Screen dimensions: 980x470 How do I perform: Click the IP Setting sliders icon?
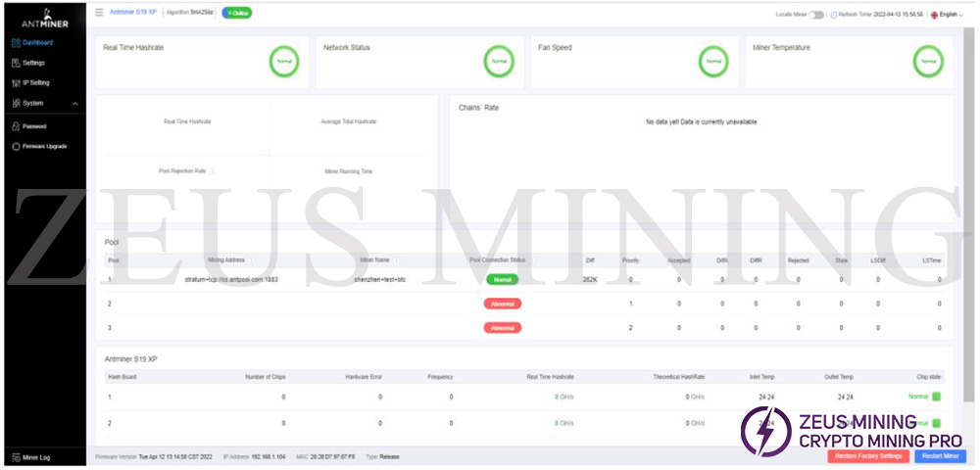(x=16, y=83)
